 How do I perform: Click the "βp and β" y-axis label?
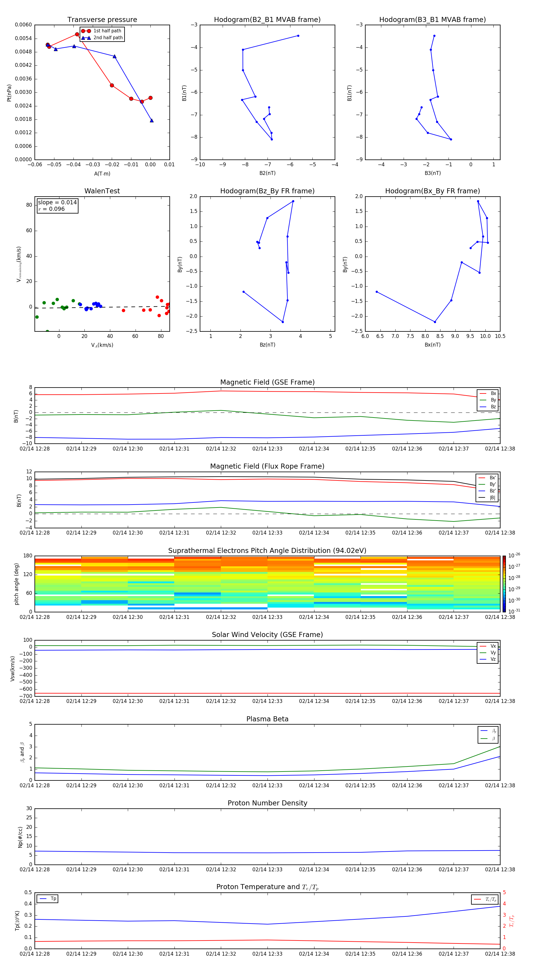point(22,752)
